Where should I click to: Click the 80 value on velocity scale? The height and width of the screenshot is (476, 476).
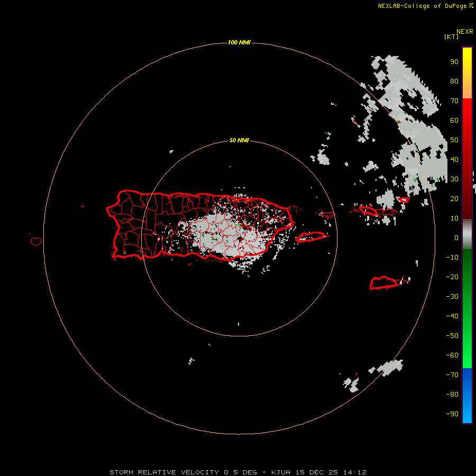tap(454, 81)
